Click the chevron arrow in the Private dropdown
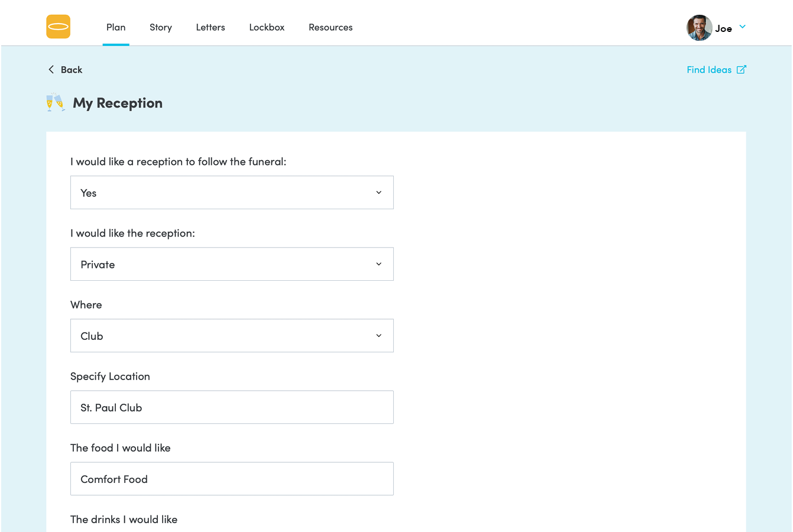 [379, 264]
